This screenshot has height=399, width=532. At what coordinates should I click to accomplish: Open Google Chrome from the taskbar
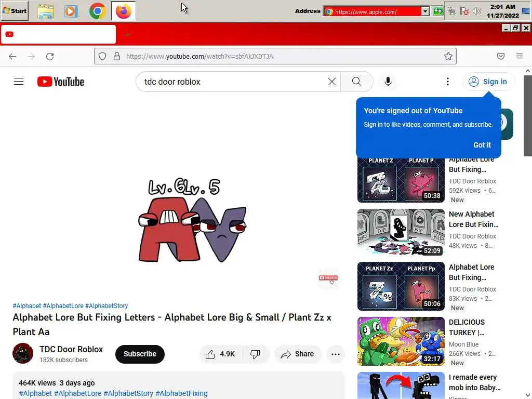coord(97,11)
